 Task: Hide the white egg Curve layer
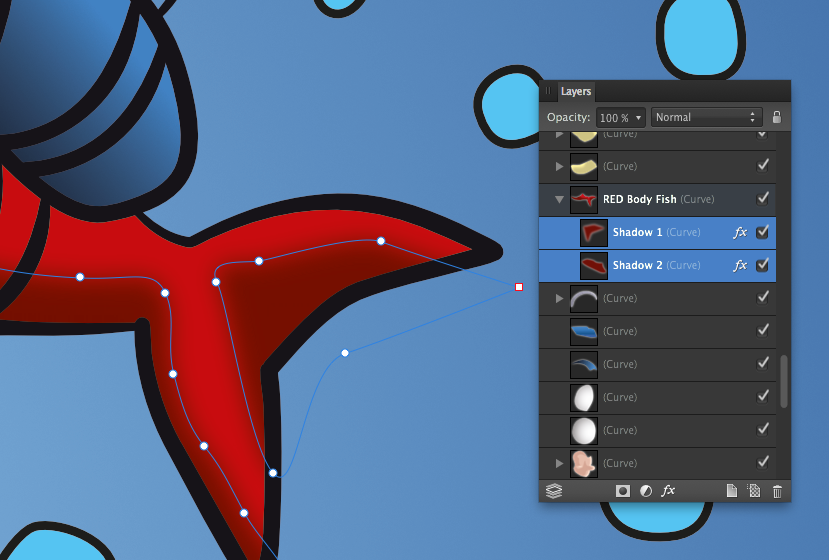coord(762,396)
